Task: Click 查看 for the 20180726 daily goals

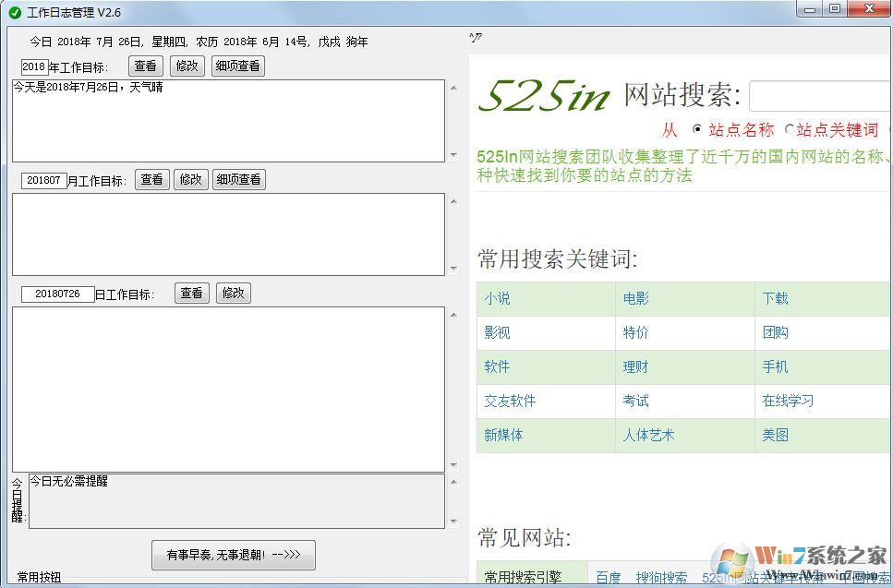Action: [191, 293]
